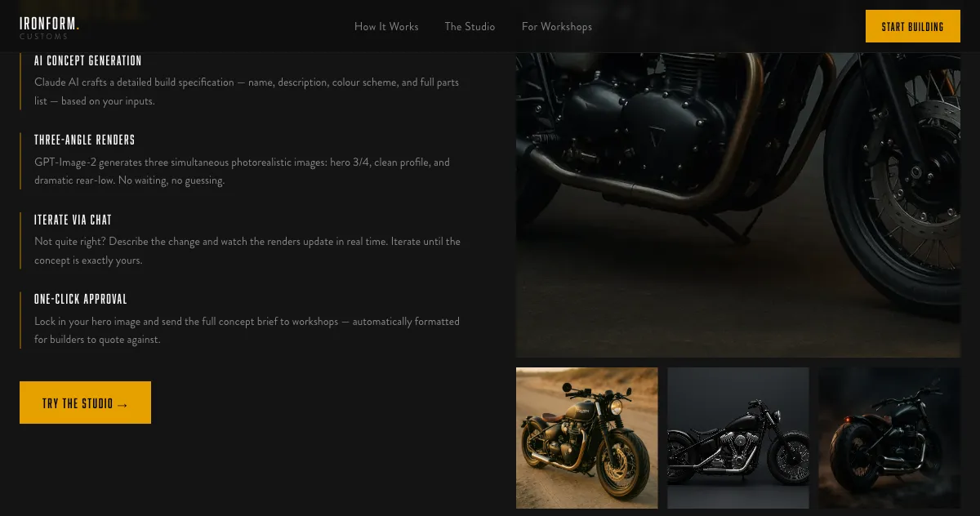The width and height of the screenshot is (980, 516).
Task: Click the paragraph starting "GPT-Image-2 generates"
Action: (x=243, y=171)
